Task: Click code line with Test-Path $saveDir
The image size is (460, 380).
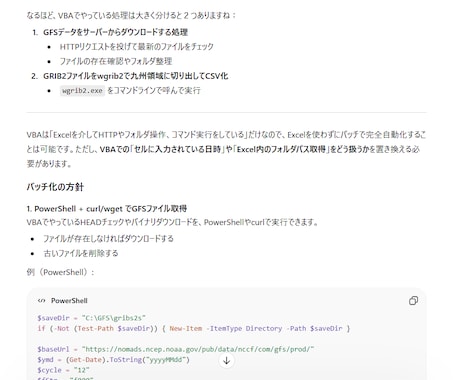Action: coord(194,328)
